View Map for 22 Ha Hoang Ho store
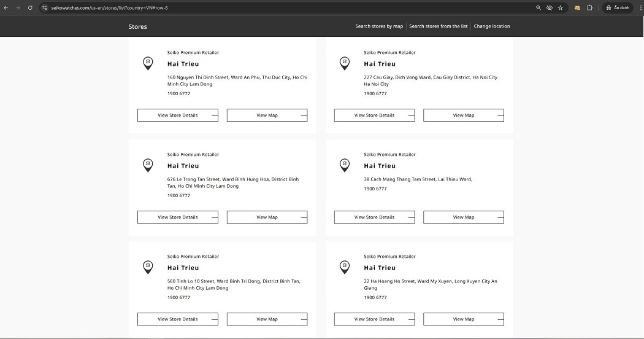Viewport: 644px width, 339px height. click(464, 319)
